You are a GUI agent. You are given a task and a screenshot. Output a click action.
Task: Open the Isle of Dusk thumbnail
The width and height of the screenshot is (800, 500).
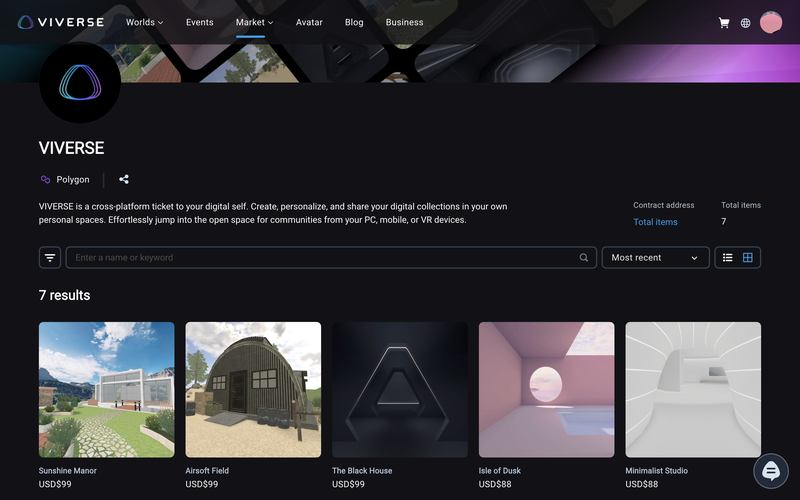(x=546, y=389)
